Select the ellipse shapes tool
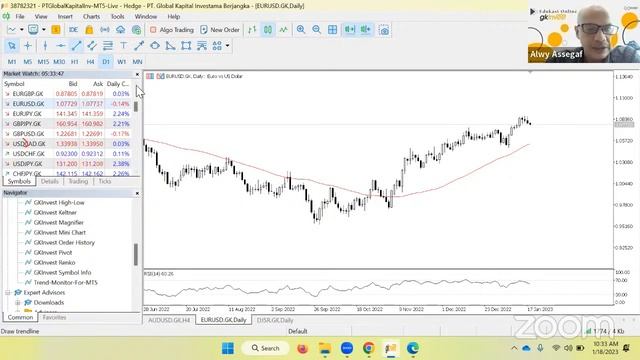 155,46
